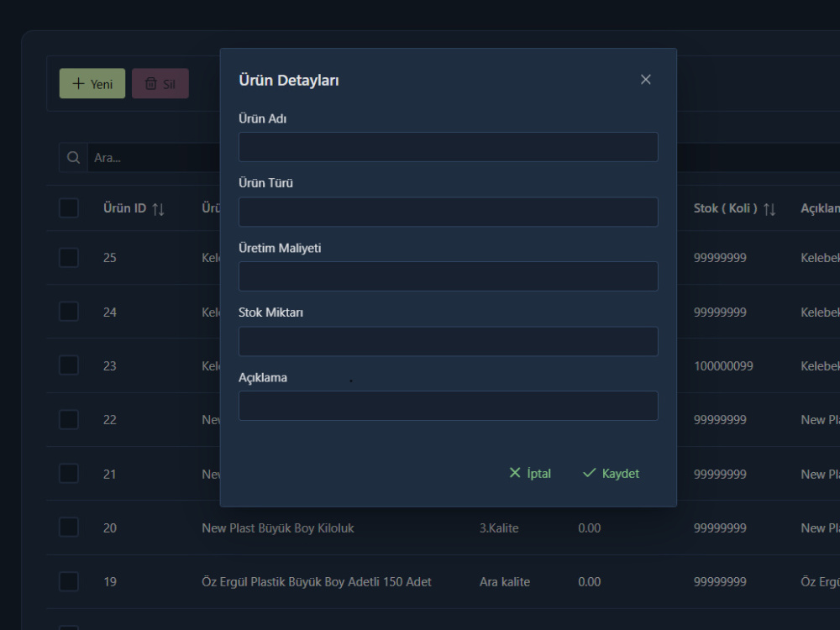Image resolution: width=840 pixels, height=630 pixels.
Task: Click the Stok Miktarı input field
Action: 448,341
